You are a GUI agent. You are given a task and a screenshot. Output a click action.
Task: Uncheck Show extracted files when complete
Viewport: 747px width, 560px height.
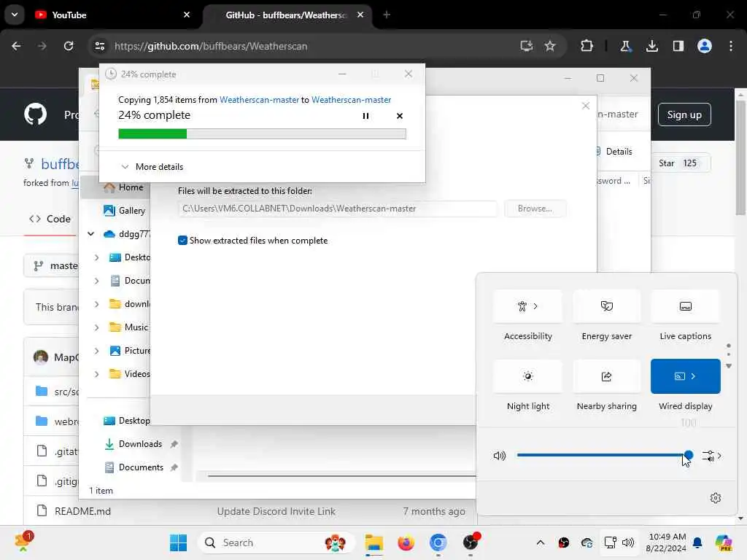point(182,241)
